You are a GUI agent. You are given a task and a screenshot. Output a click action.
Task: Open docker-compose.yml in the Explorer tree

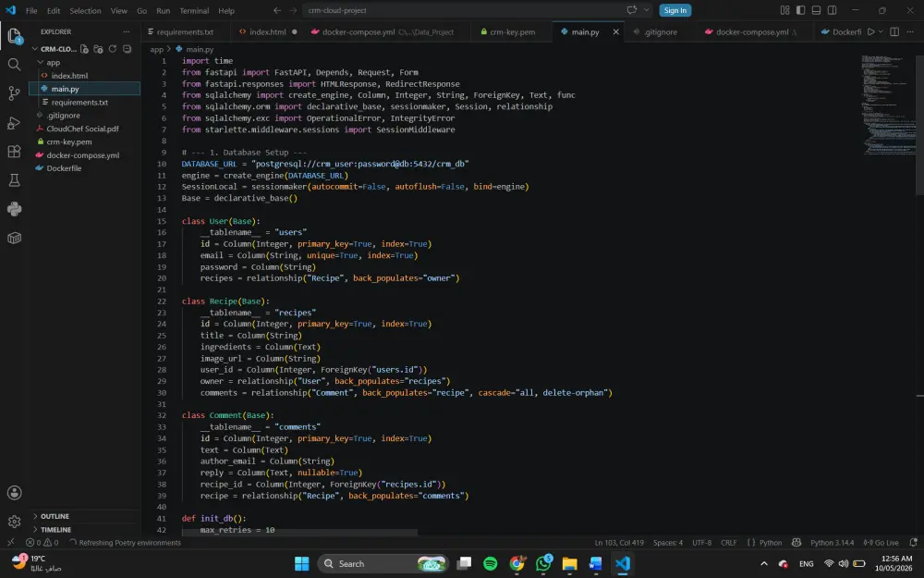tap(82, 155)
